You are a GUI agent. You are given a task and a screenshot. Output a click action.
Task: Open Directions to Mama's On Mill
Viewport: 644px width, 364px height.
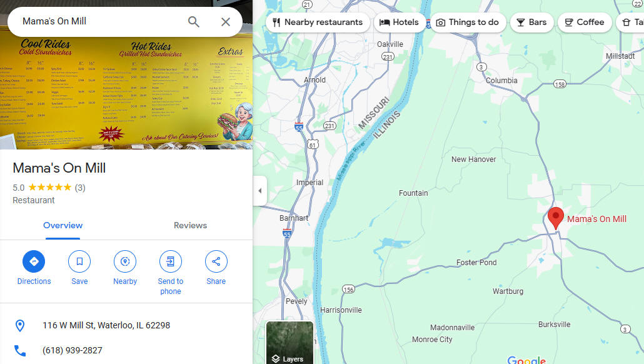[34, 261]
